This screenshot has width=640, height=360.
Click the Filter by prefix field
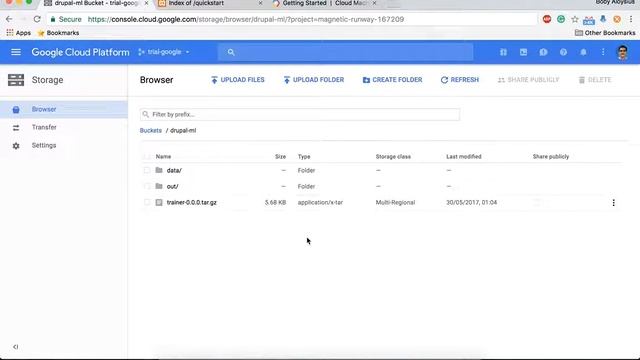tap(300, 115)
